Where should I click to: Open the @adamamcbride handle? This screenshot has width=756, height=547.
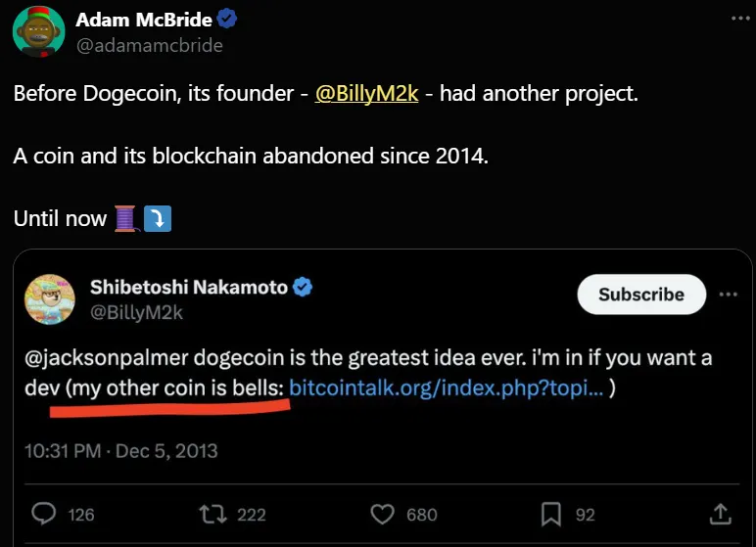point(150,45)
